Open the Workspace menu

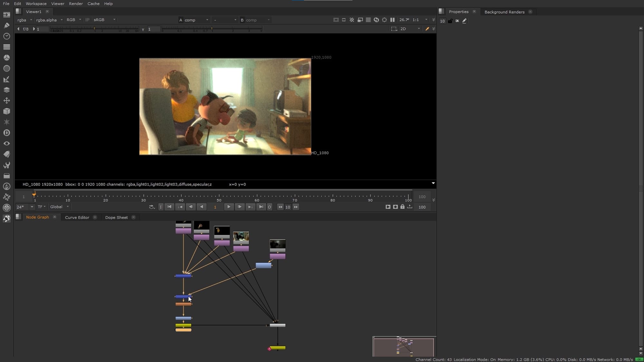click(36, 4)
